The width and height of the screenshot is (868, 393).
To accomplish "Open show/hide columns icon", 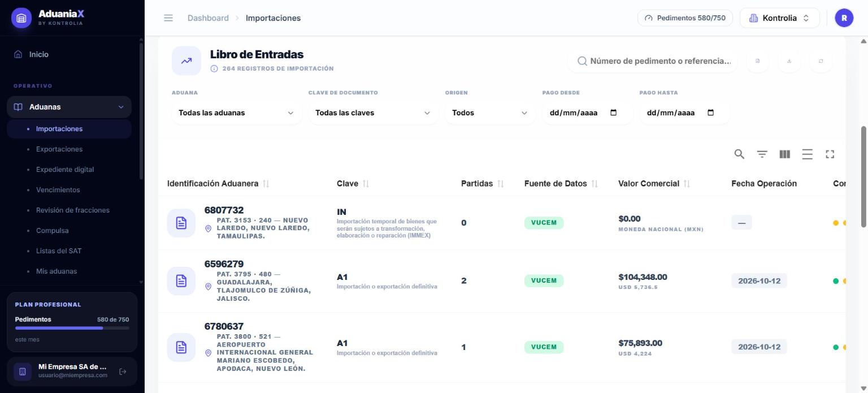I will (785, 154).
